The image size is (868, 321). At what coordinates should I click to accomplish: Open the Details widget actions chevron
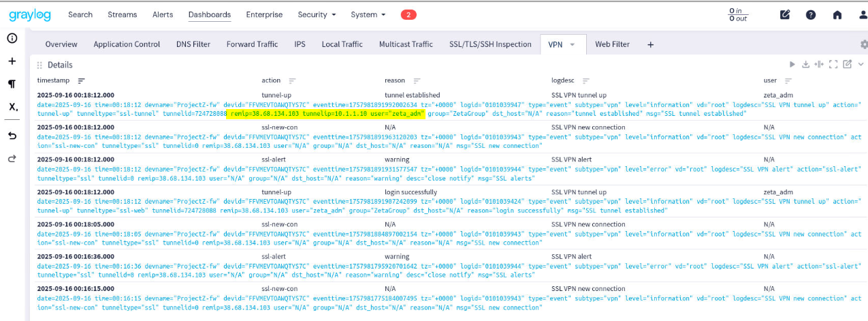coord(861,65)
